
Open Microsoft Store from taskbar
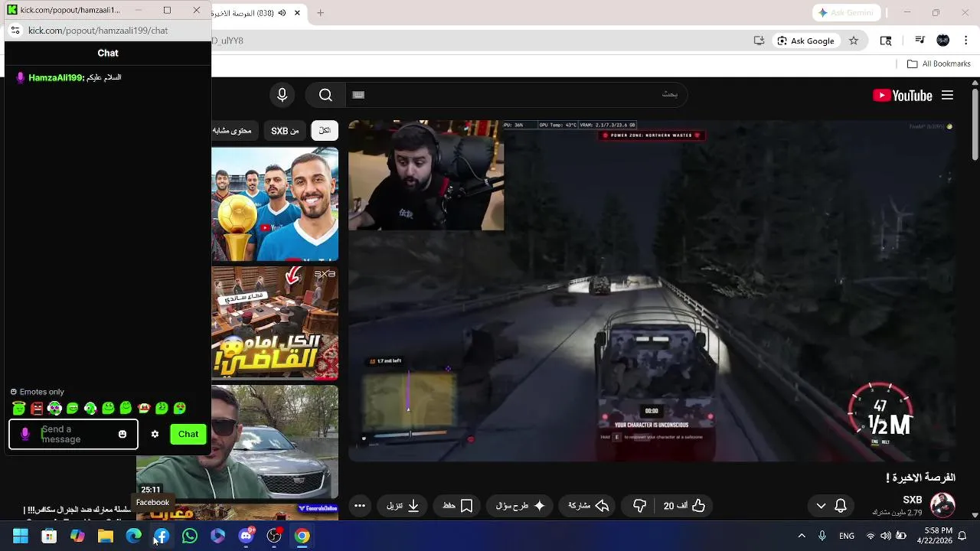49,536
